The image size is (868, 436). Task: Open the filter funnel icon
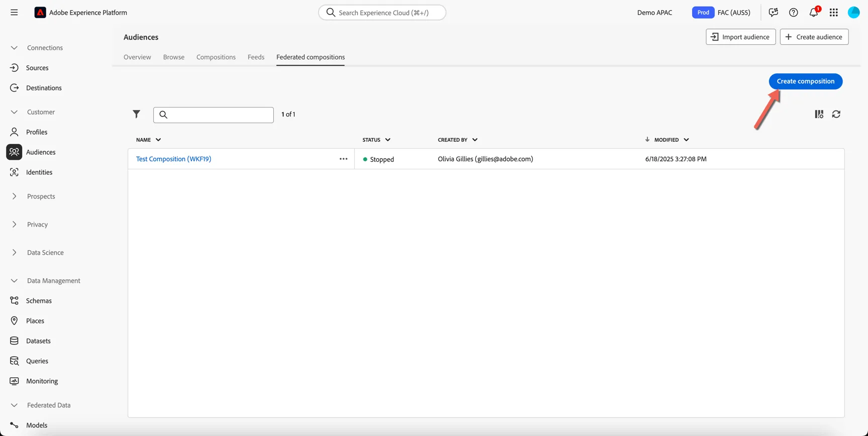(137, 115)
